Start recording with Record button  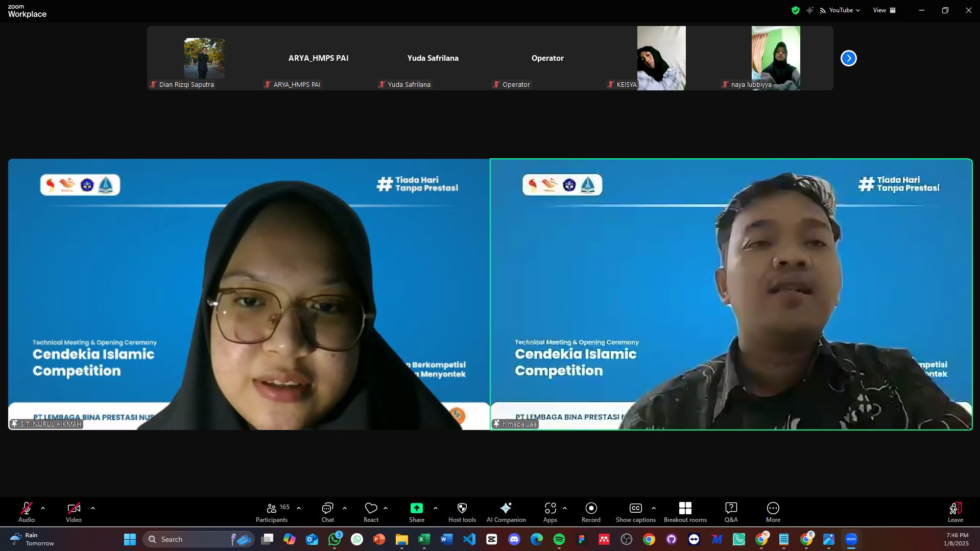click(591, 512)
